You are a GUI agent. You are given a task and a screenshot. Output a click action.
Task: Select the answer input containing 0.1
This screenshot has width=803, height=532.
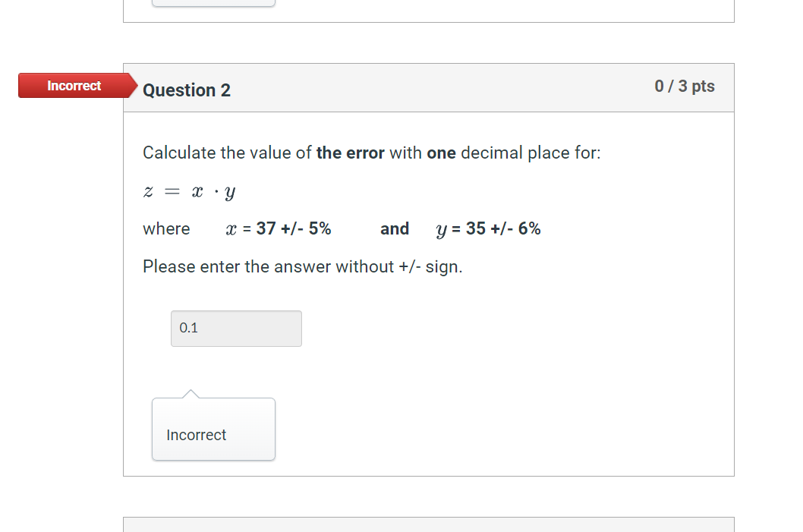[x=235, y=328]
